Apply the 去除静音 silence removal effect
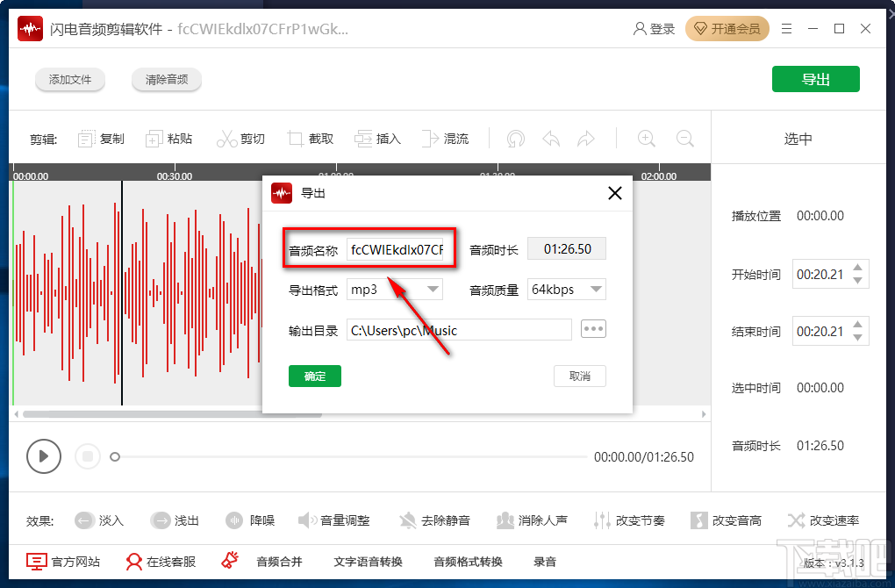Viewport: 895px width, 588px height. pyautogui.click(x=435, y=520)
